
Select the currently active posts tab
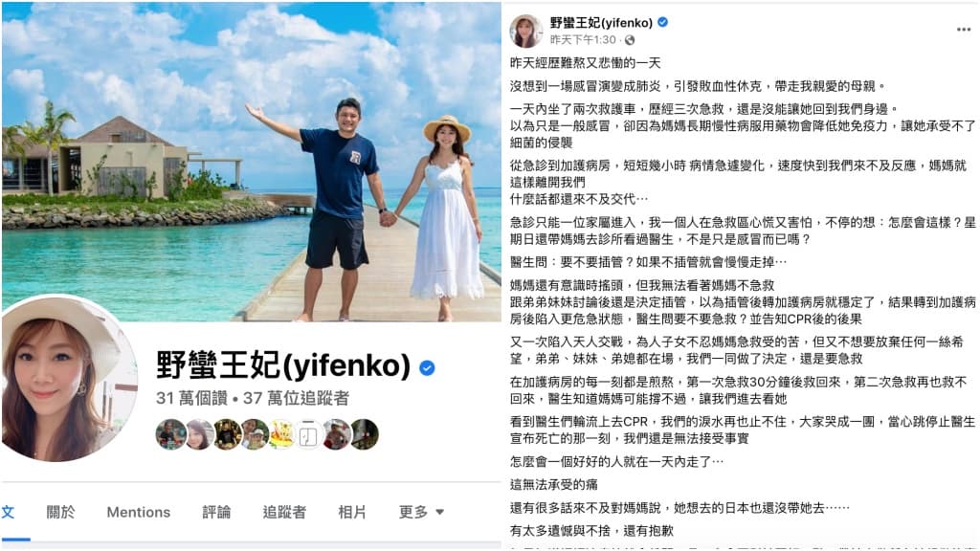(9, 513)
